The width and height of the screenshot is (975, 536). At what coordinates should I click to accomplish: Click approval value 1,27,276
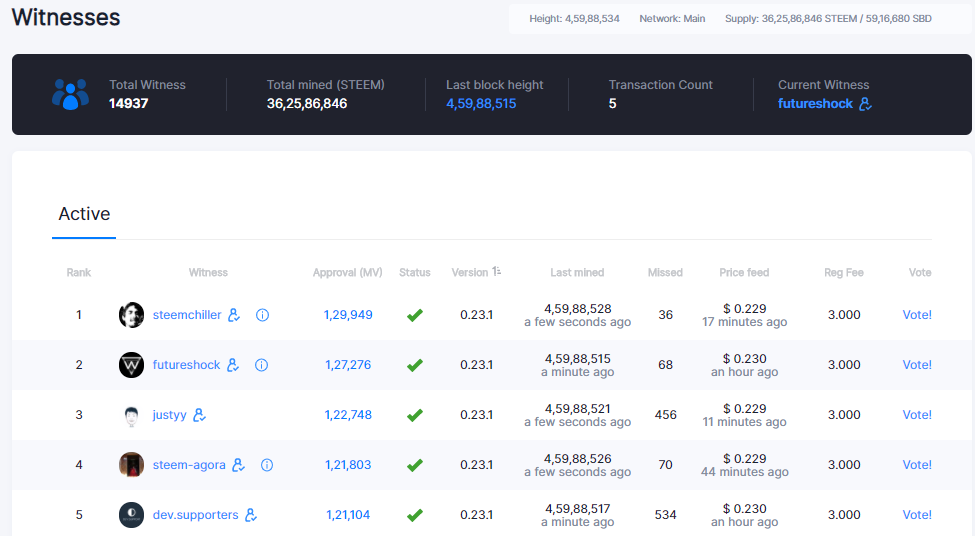(x=348, y=365)
